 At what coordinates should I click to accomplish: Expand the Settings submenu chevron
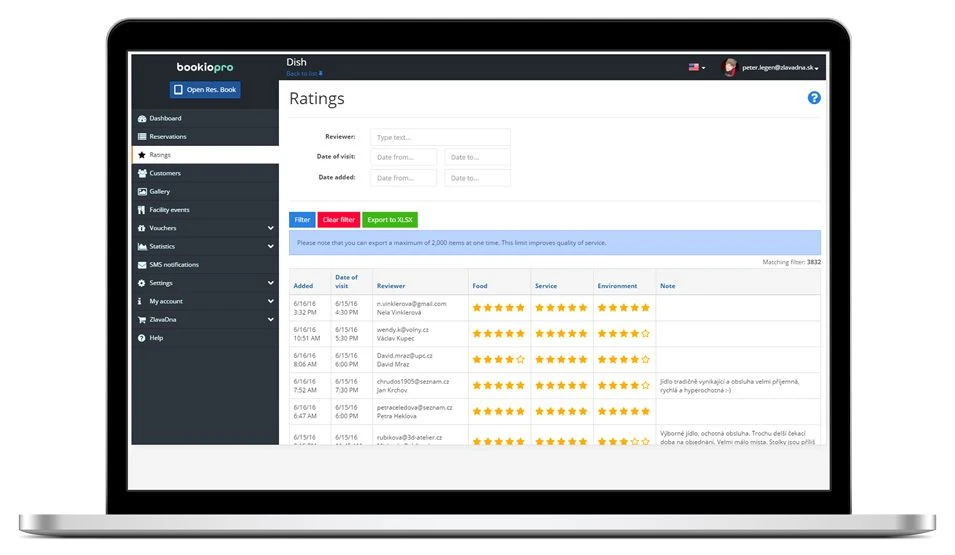[x=270, y=283]
